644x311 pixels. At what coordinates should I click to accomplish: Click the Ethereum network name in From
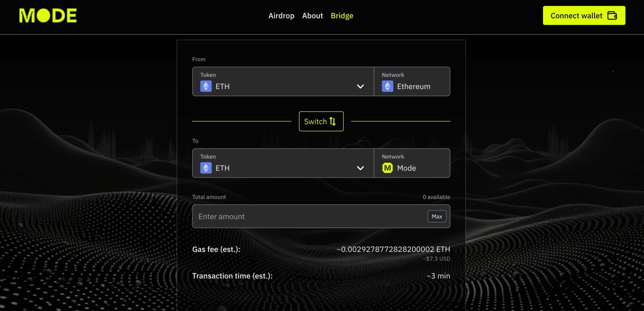(x=413, y=86)
